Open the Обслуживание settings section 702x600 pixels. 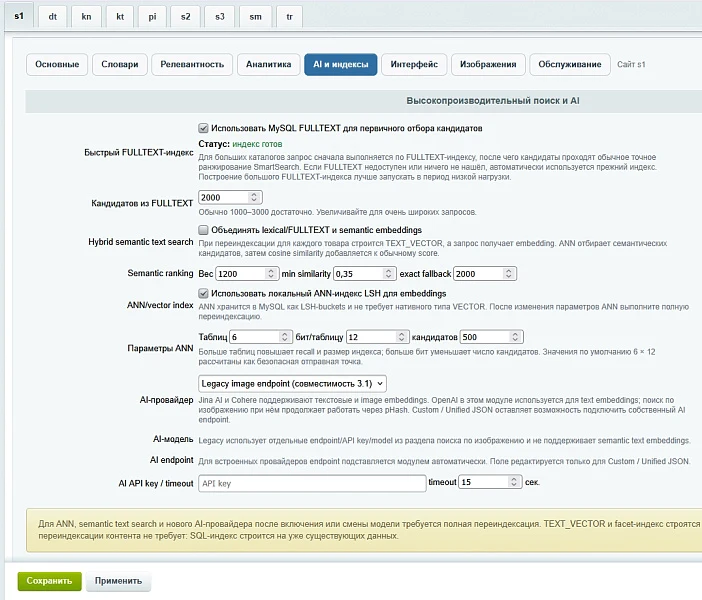point(569,64)
